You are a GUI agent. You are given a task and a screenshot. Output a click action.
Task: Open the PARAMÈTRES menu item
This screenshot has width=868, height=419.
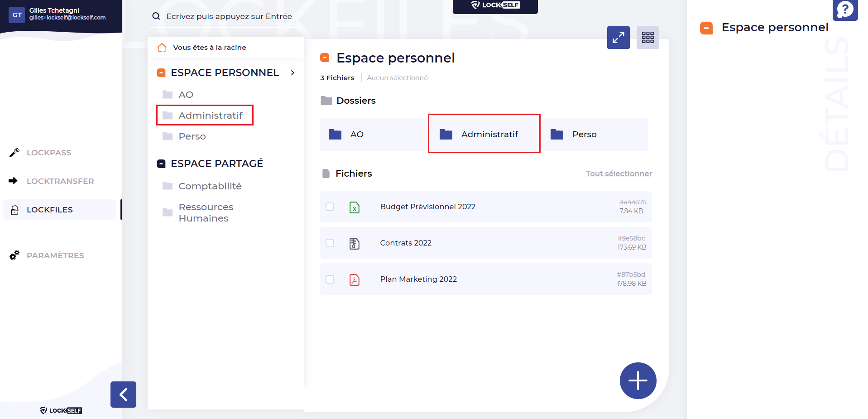[55, 255]
